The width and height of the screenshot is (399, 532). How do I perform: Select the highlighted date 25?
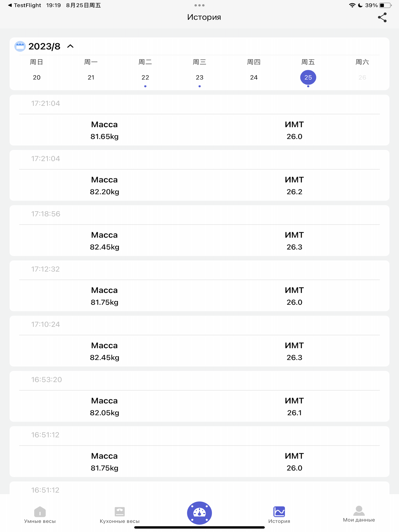coord(308,78)
